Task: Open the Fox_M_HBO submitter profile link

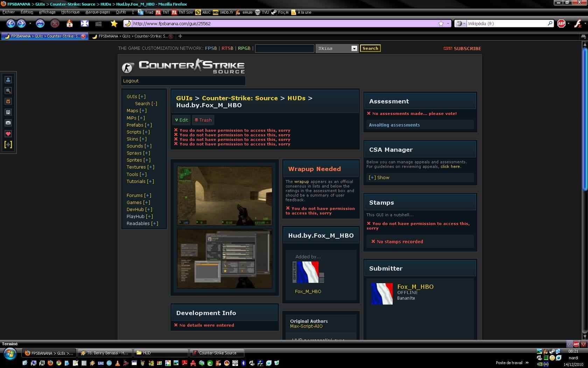Action: coord(415,287)
